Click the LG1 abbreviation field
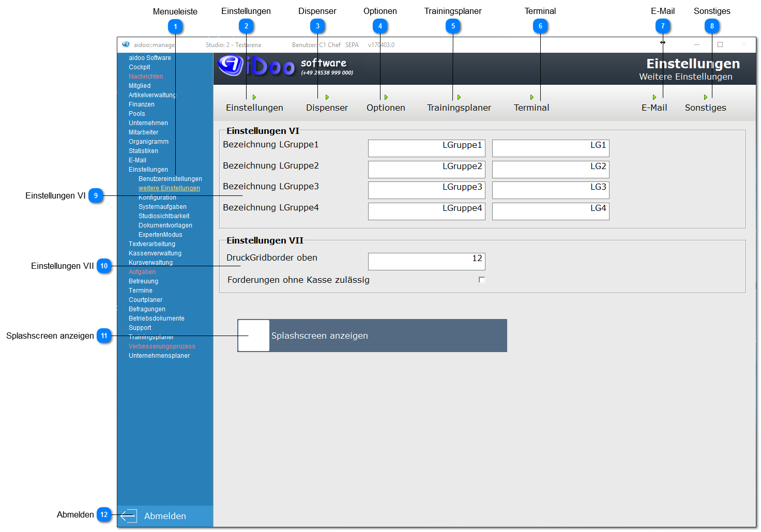 [551, 148]
